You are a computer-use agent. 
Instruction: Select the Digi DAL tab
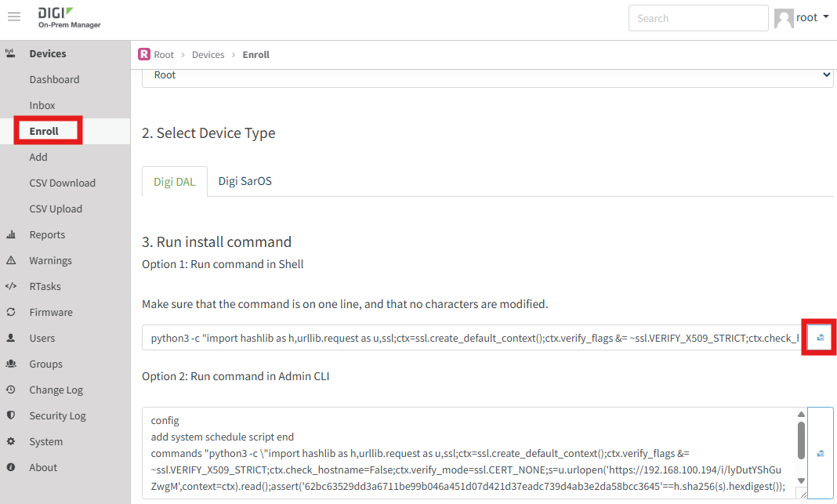175,181
